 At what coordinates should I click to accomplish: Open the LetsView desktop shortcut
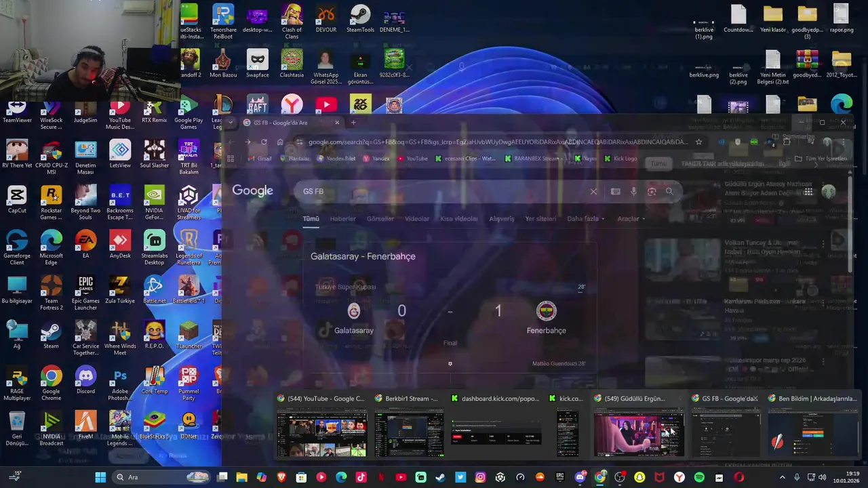pyautogui.click(x=120, y=155)
